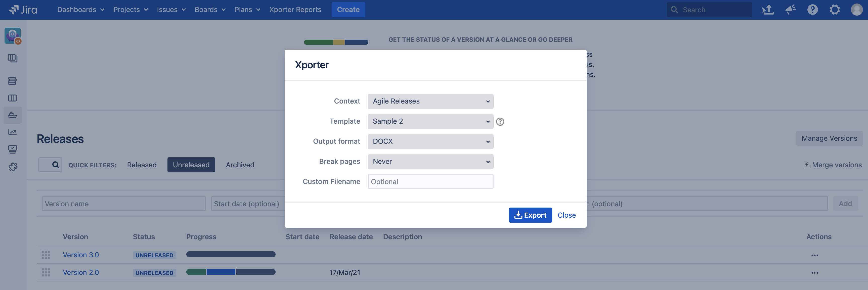This screenshot has width=868, height=290.
Task: Open the Jira settings gear icon
Action: click(x=834, y=10)
